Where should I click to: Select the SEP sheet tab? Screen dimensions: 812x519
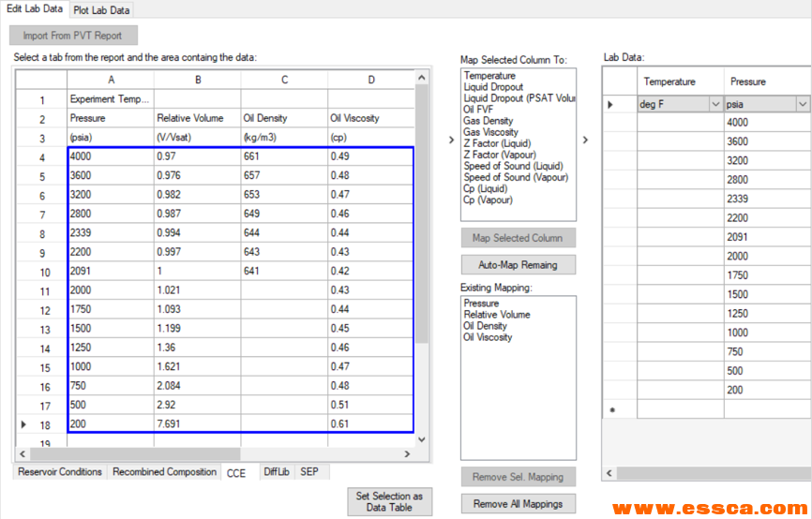pos(308,472)
